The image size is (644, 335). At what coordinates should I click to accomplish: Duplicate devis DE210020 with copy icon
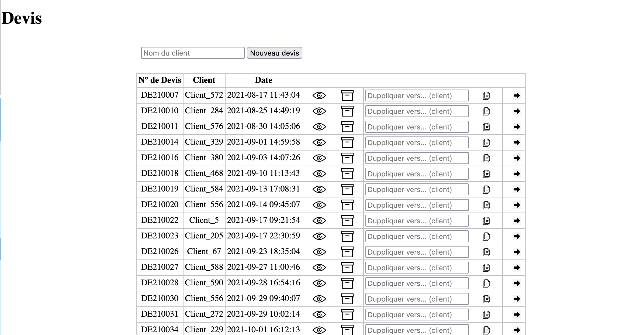point(486,205)
